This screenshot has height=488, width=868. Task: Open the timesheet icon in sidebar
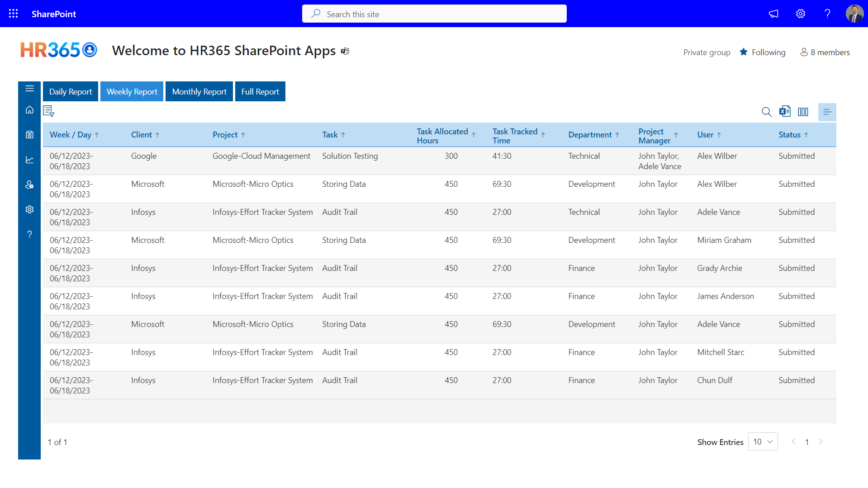29,135
